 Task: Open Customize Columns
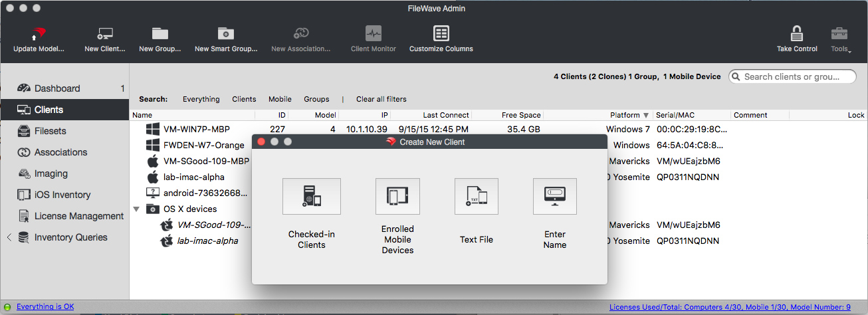click(441, 33)
